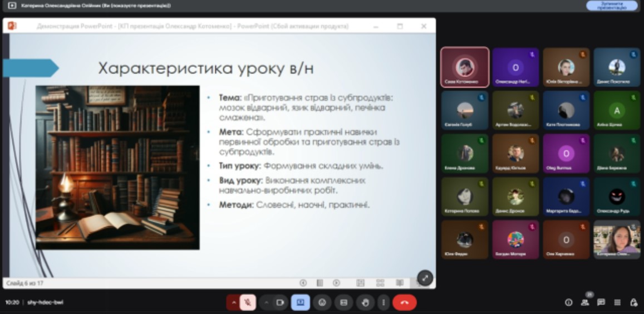Open the three-dot more options menu
The image size is (644, 314).
[383, 302]
